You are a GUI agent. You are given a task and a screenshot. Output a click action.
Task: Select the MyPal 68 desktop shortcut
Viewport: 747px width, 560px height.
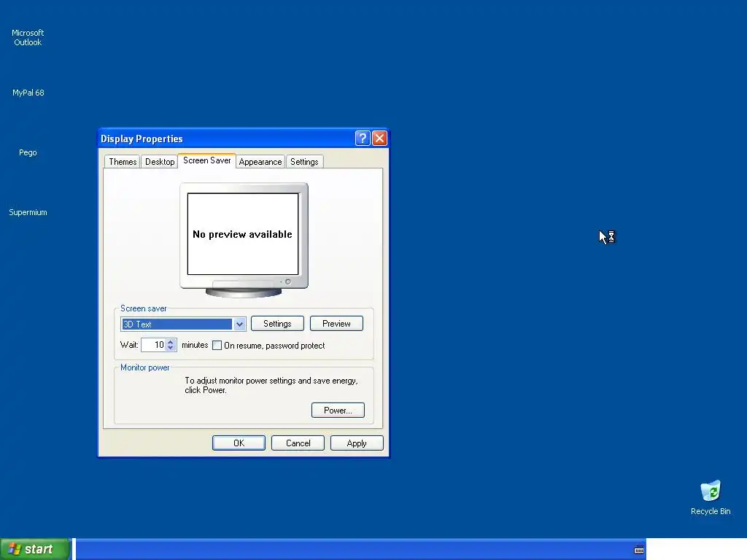[28, 93]
